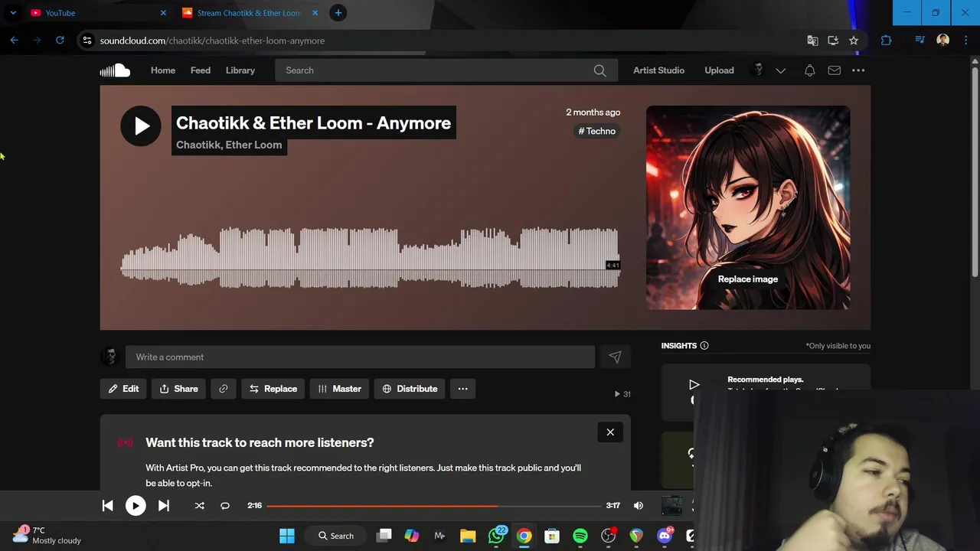The height and width of the screenshot is (551, 980).
Task: Open the 'Chaotikk, Ether Loom' artist link
Action: (x=229, y=145)
